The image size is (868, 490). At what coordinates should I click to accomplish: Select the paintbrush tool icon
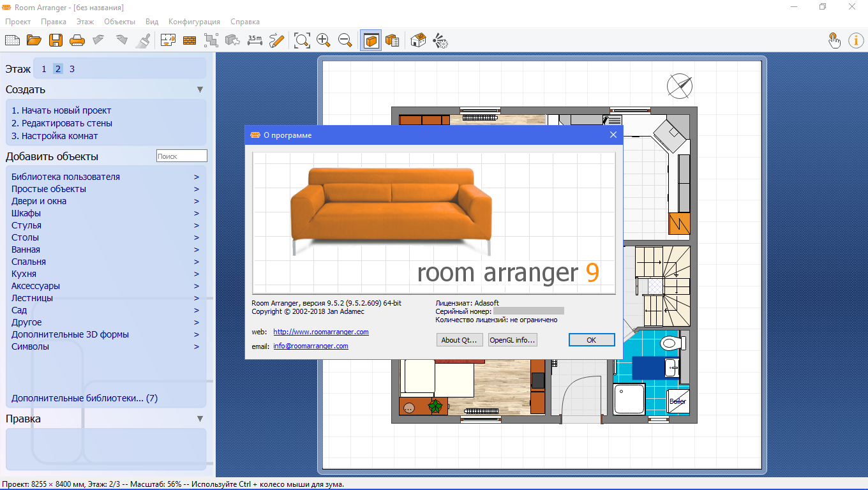(143, 40)
